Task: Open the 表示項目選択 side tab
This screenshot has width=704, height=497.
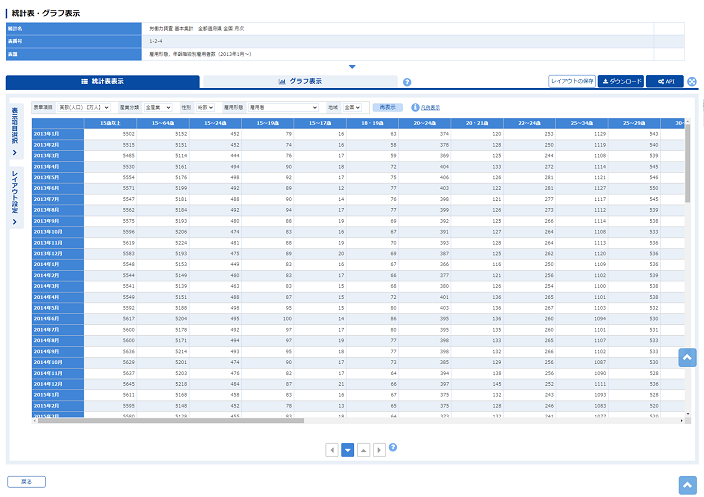Action: pos(14,133)
